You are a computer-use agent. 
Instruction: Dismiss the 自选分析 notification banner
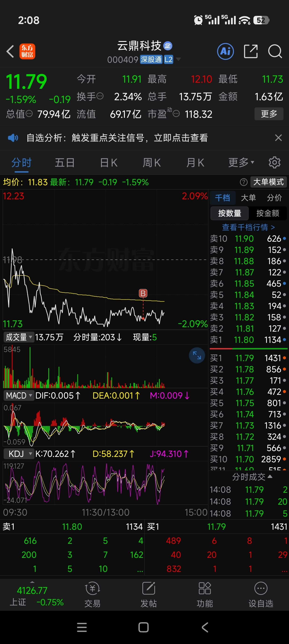278,138
